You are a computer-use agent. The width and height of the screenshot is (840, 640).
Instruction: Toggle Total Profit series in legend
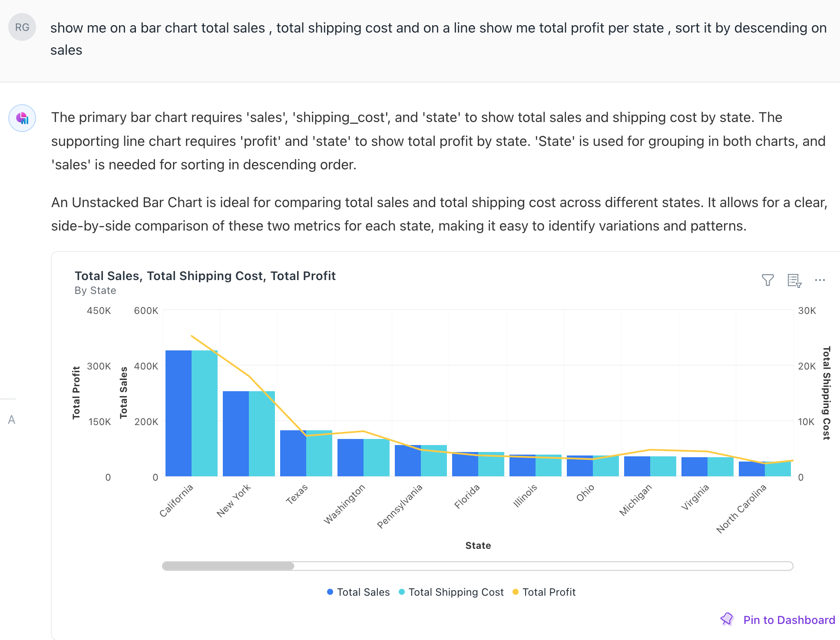pos(549,592)
